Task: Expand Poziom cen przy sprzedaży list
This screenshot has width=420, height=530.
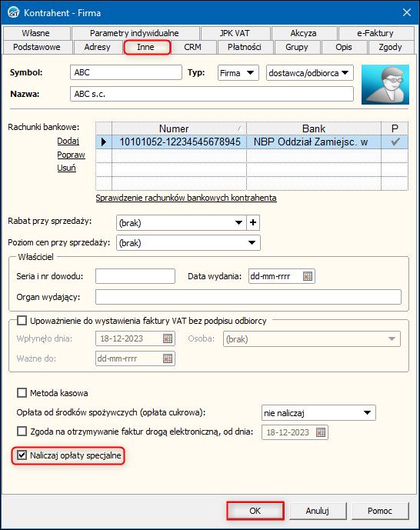Action: pyautogui.click(x=188, y=242)
